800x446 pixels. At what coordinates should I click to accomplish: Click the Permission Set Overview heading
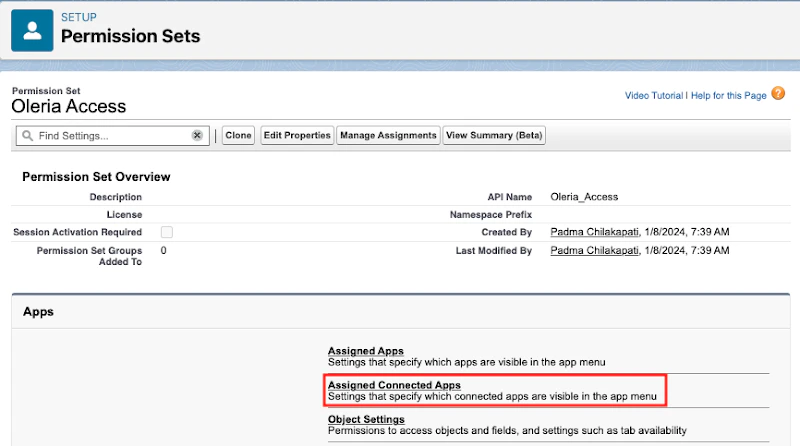tap(96, 177)
